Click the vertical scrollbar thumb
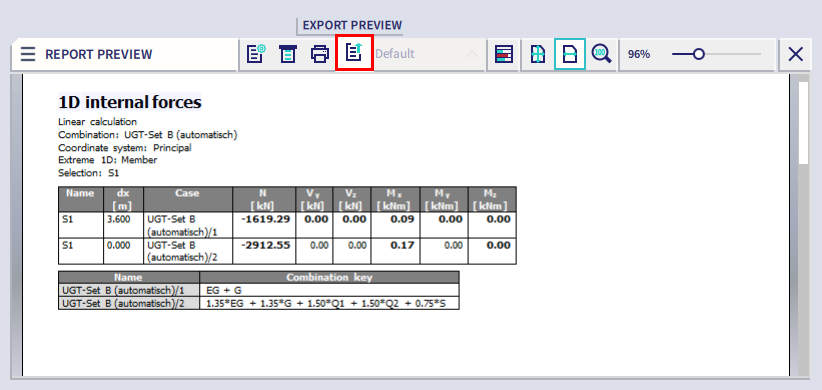 803,124
